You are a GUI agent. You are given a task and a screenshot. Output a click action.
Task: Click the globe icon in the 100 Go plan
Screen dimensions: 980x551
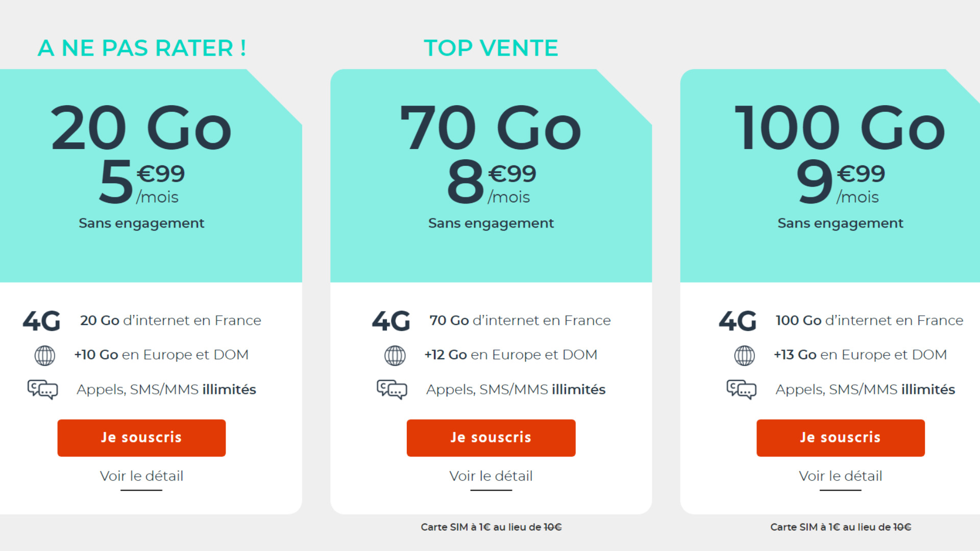click(x=744, y=356)
